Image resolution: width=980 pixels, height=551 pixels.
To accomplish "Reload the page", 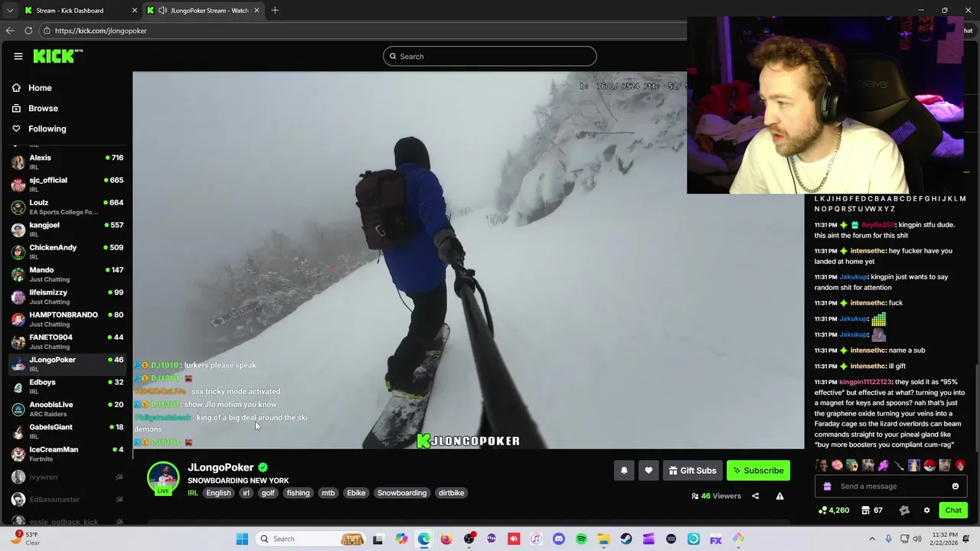I will [28, 31].
